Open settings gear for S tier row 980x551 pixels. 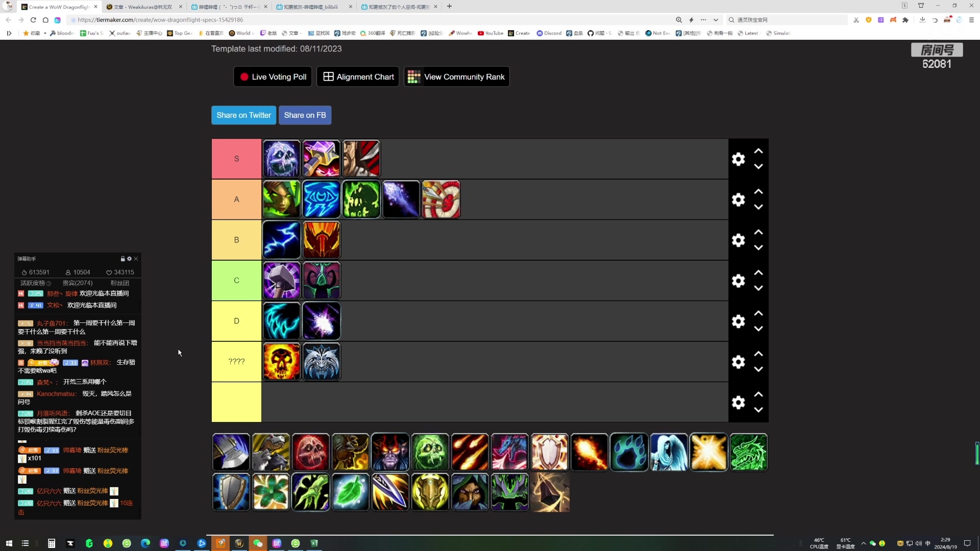[738, 159]
